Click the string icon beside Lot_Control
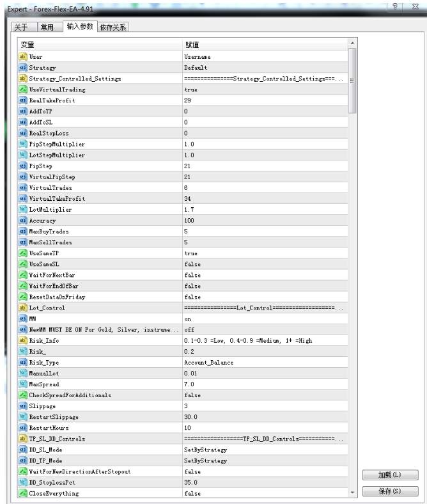Image resolution: width=427 pixels, height=504 pixels. (x=22, y=308)
